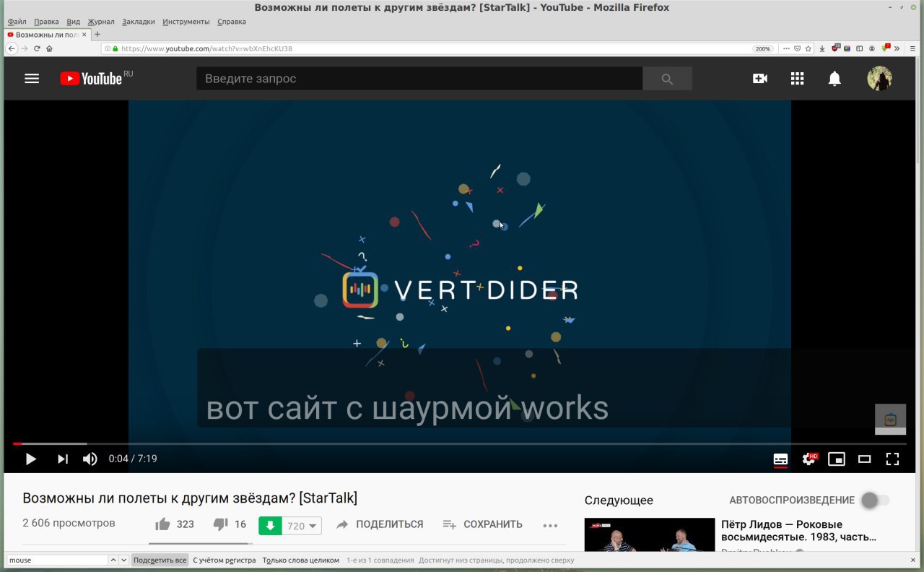Open the create video camera icon
This screenshot has height=572, width=924.
760,79
